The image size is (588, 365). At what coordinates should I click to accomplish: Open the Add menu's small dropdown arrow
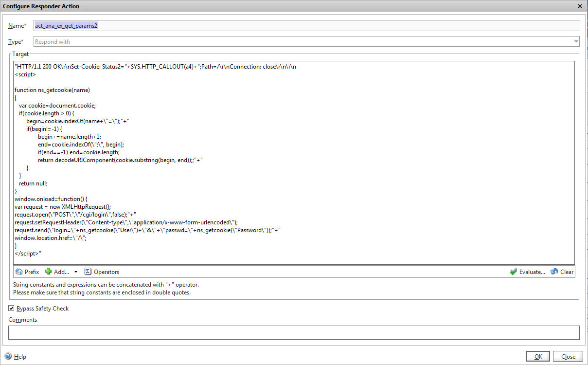[x=76, y=272]
